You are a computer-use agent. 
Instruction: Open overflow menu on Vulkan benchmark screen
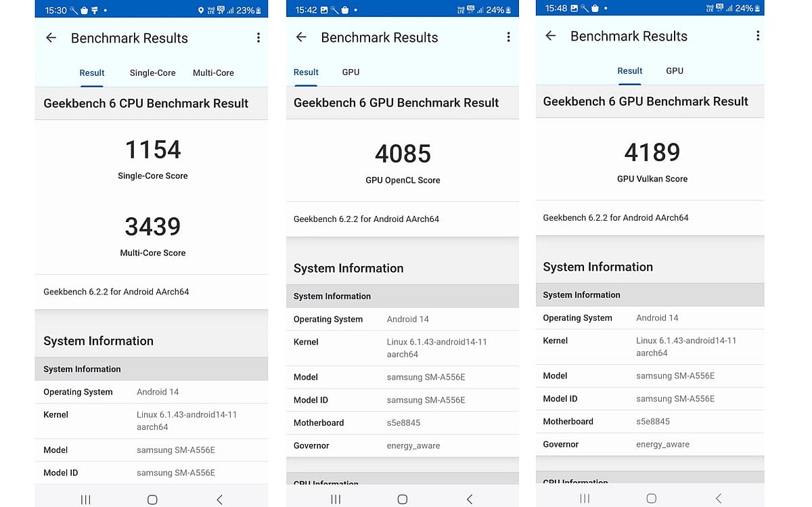(x=757, y=36)
